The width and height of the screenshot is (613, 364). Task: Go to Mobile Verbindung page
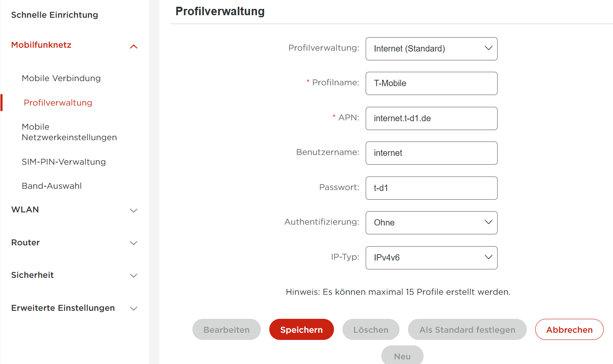tap(61, 78)
